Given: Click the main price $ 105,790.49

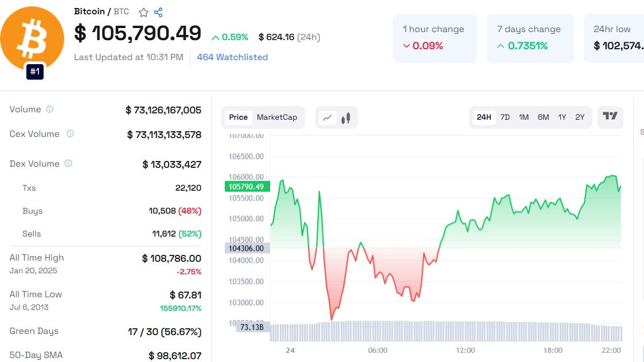Looking at the screenshot, I should point(138,33).
